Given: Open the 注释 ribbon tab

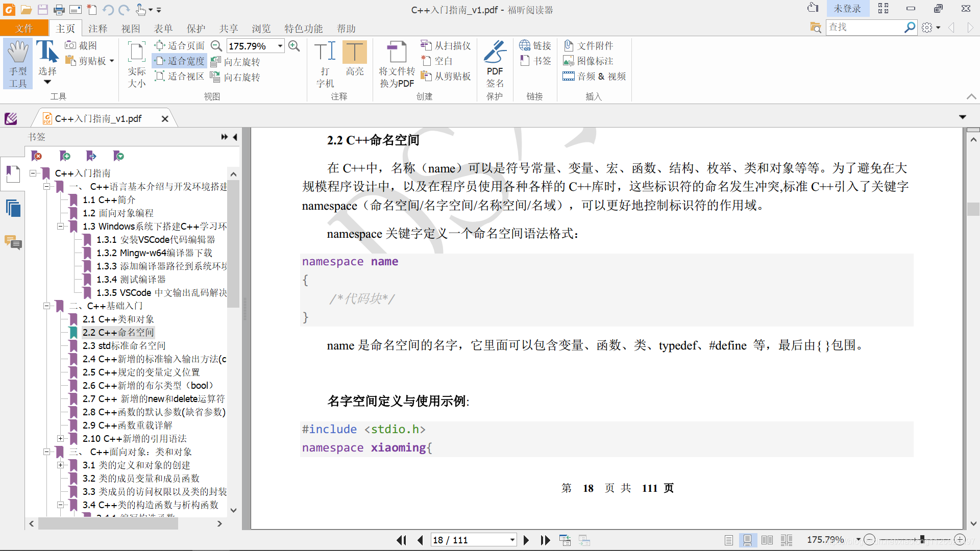Looking at the screenshot, I should (x=97, y=29).
